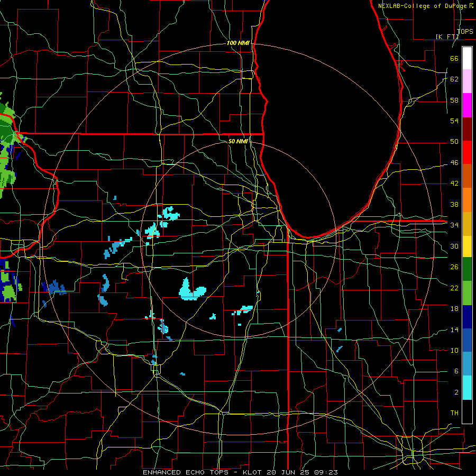Click the dark blue echo patch touching the western 100 NMI ring
The image size is (476, 476).
coord(54,287)
